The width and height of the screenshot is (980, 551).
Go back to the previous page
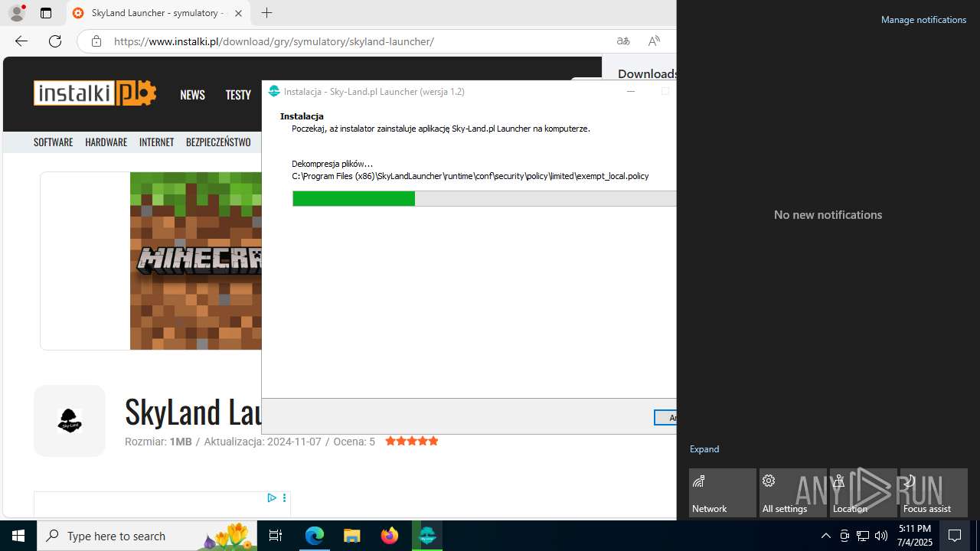click(21, 41)
